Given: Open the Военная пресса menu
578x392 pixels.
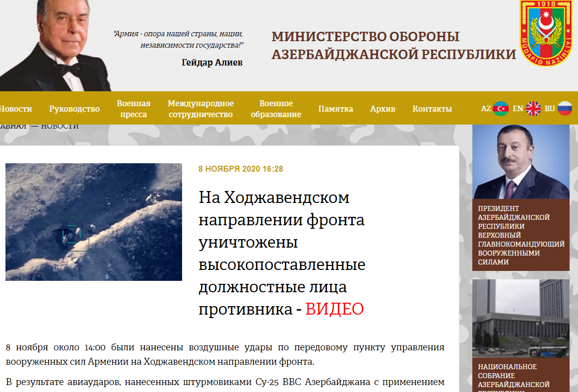Looking at the screenshot, I should point(133,109).
